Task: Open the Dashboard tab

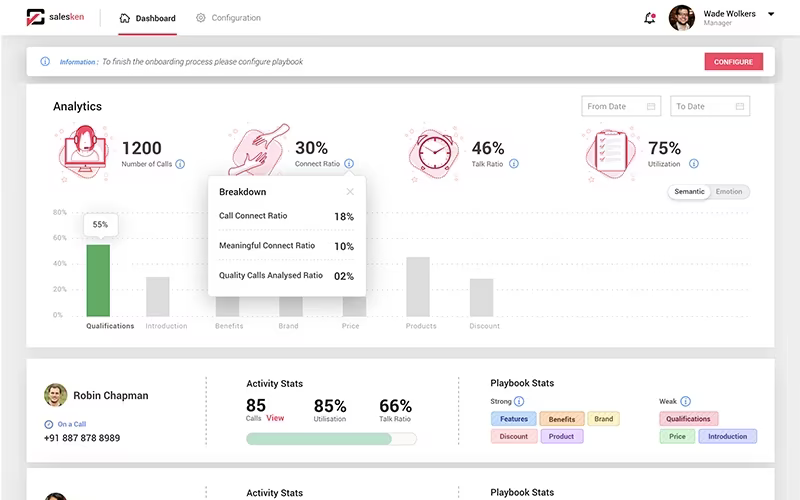Action: click(147, 18)
